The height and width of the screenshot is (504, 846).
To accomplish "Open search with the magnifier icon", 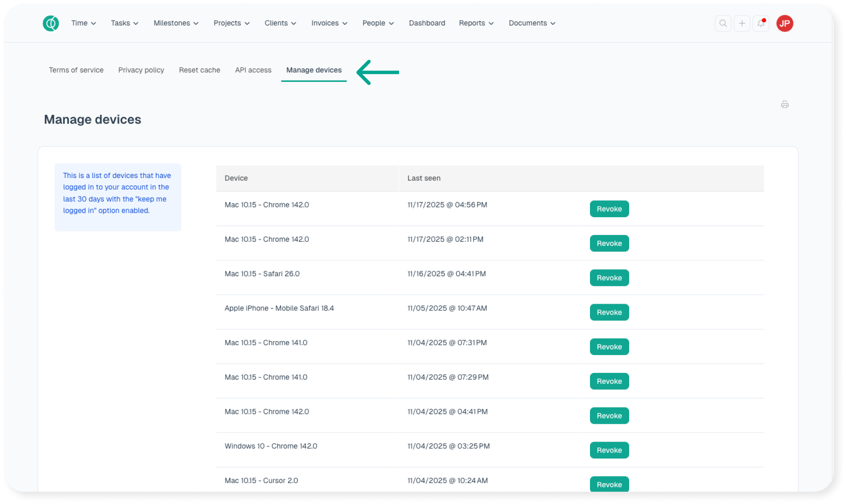I will coord(723,23).
